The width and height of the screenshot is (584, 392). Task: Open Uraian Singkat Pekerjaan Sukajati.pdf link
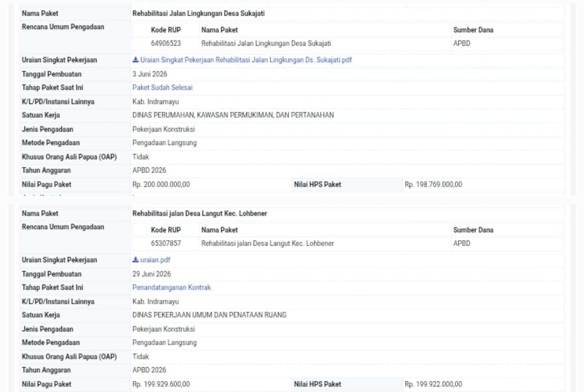(246, 60)
